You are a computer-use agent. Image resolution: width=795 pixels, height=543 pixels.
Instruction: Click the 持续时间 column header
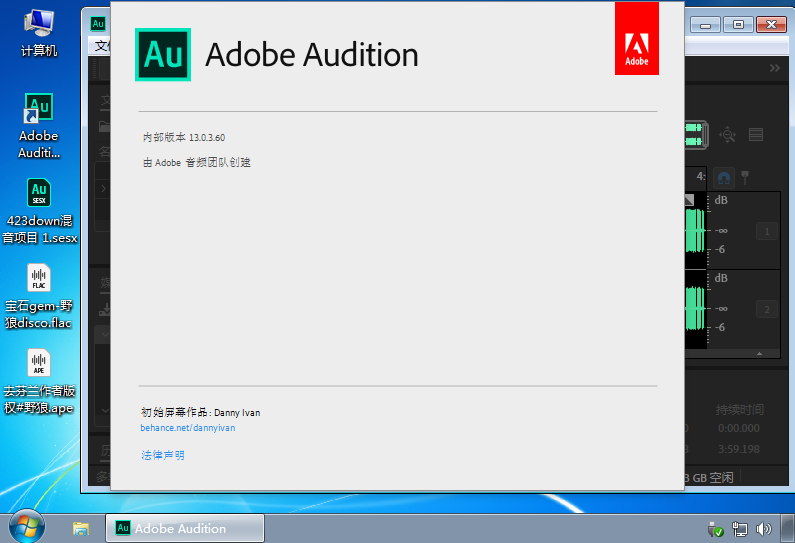[740, 410]
